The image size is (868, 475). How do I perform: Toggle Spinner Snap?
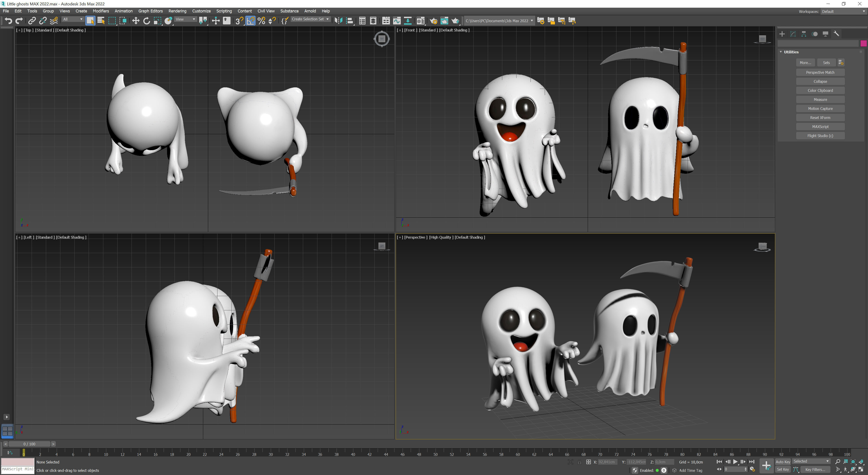pyautogui.click(x=272, y=21)
